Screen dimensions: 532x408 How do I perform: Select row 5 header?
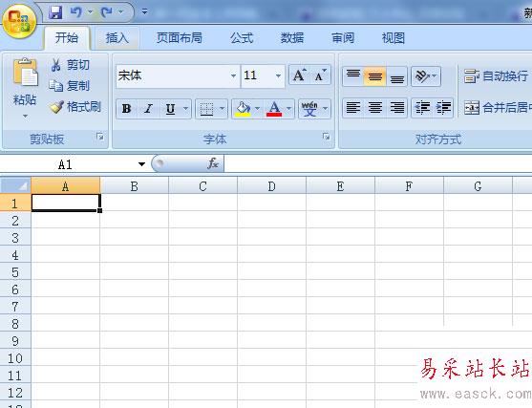15,272
